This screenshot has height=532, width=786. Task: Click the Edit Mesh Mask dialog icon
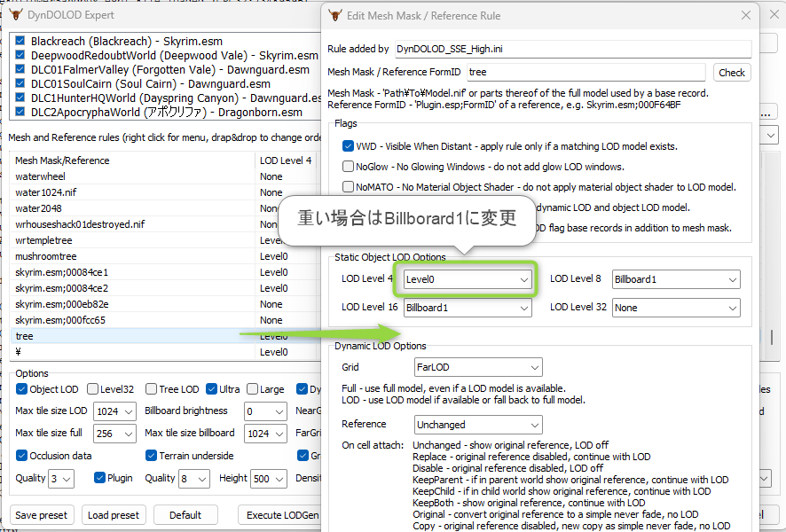click(x=335, y=15)
